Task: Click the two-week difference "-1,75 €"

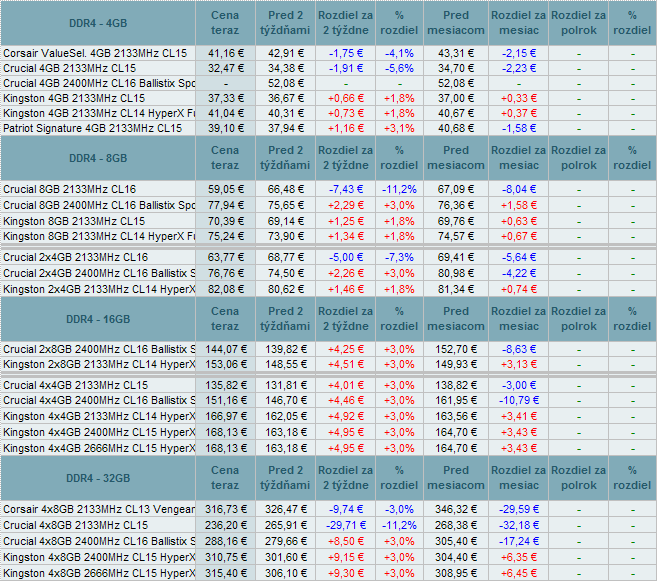Action: [x=346, y=53]
